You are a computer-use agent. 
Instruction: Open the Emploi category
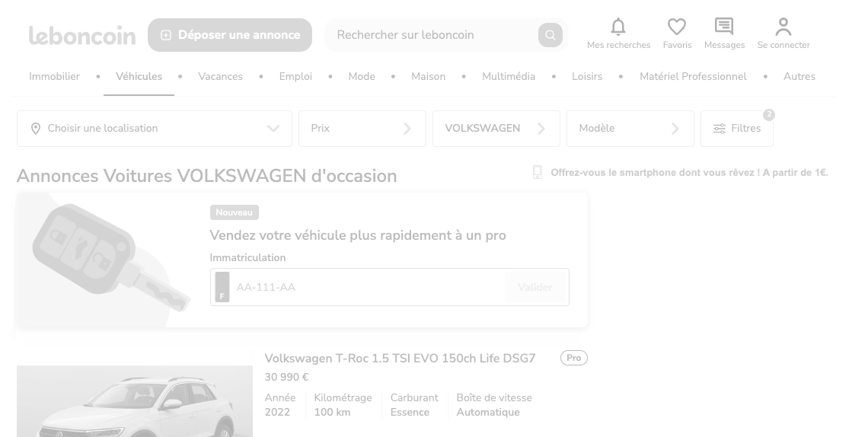295,76
